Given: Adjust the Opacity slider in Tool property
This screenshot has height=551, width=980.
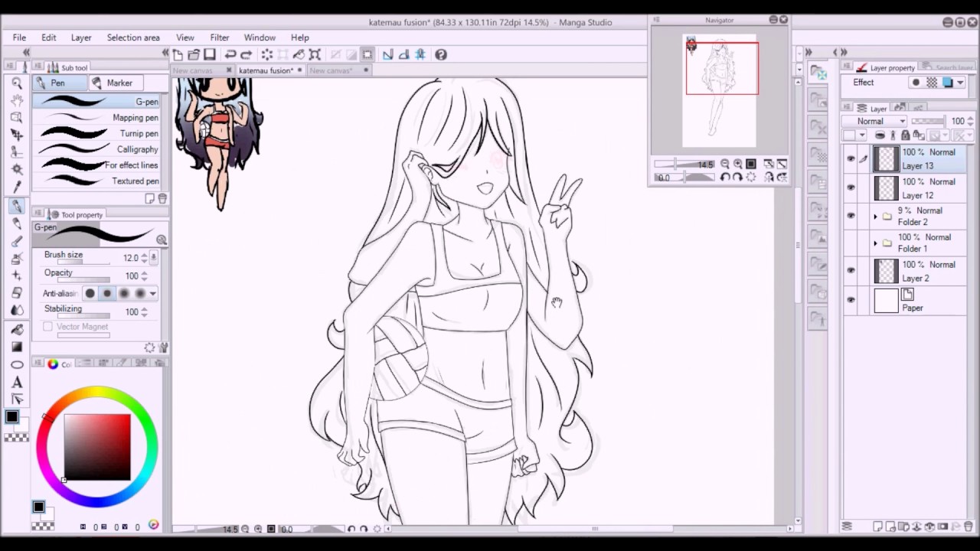Looking at the screenshot, I should coord(83,280).
